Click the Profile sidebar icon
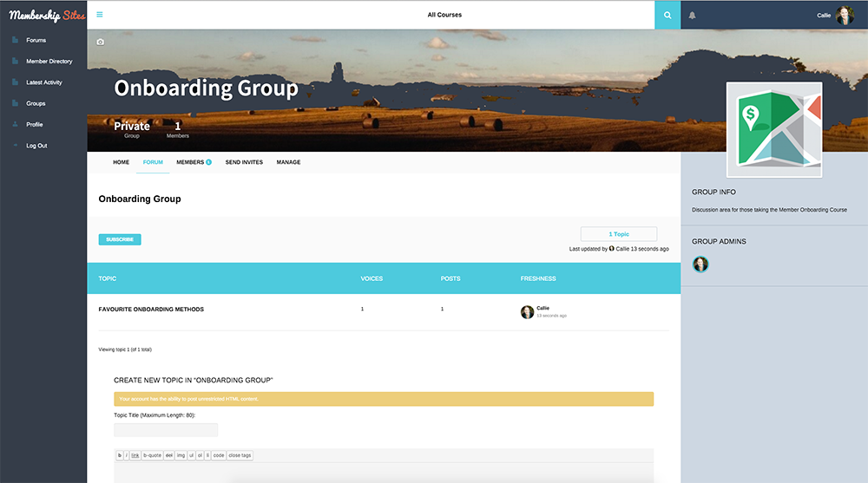This screenshot has width=868, height=483. [16, 124]
